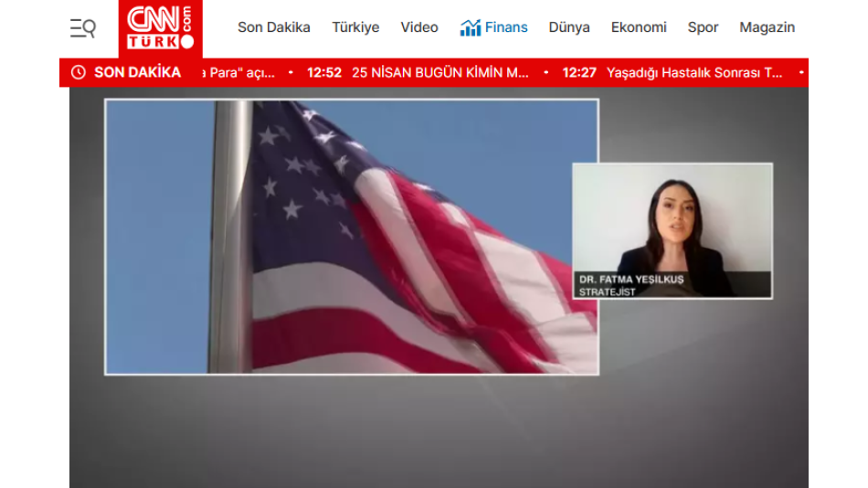Open the ticker headline ending 'Para" açı...'
The height and width of the screenshot is (488, 868).
(238, 72)
